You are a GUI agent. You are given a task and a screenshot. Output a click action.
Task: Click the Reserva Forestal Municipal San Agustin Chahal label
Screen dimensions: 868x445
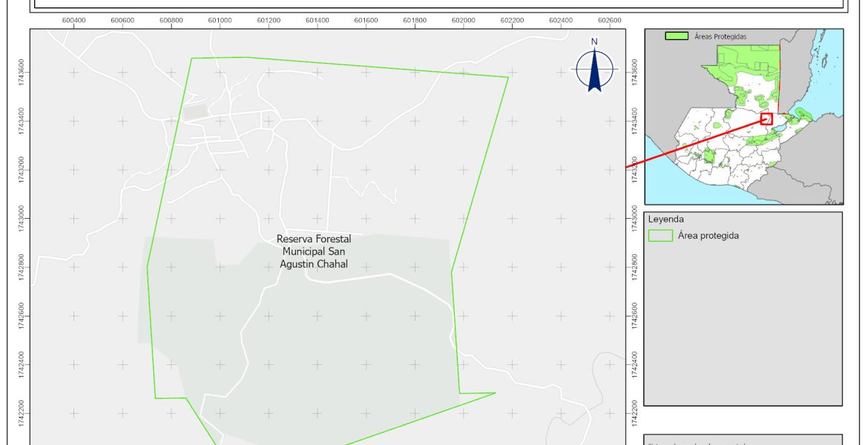pos(313,251)
